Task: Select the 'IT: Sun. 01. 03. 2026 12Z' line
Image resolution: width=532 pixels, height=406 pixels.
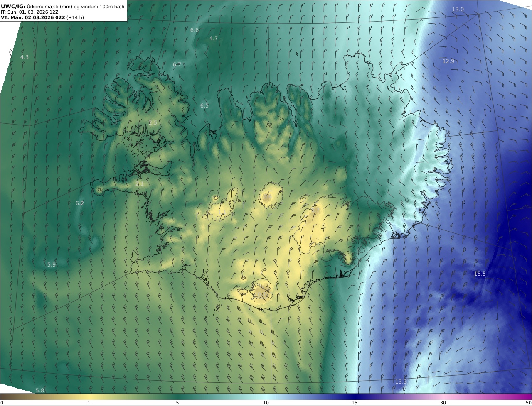Action: (30, 12)
